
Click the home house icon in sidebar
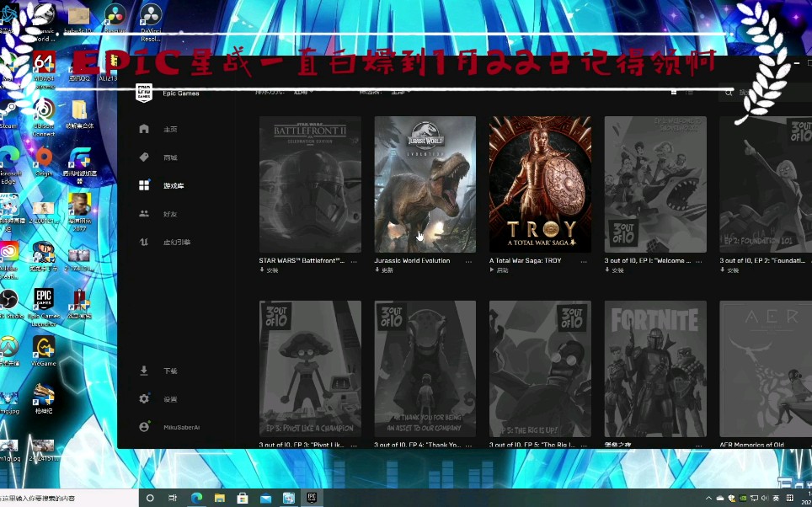[x=145, y=129]
